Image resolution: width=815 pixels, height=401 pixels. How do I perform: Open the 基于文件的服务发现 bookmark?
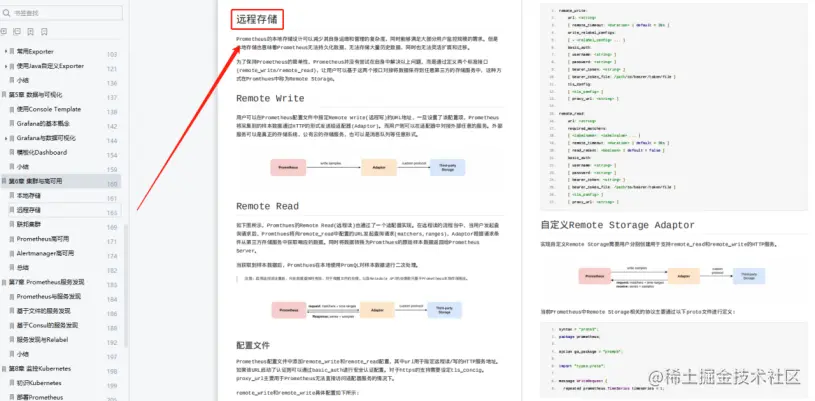coord(43,311)
